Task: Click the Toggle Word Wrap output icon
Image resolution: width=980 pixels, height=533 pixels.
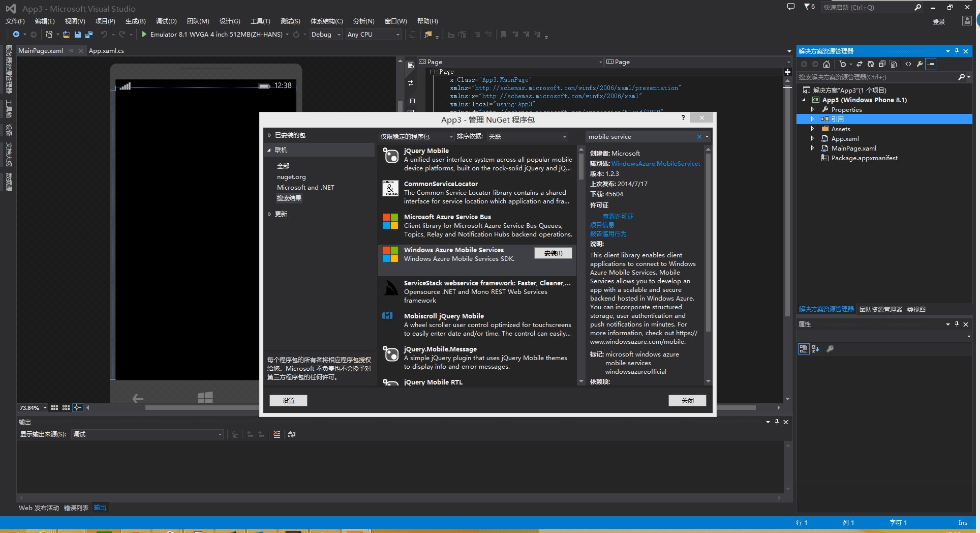Action: pos(292,434)
